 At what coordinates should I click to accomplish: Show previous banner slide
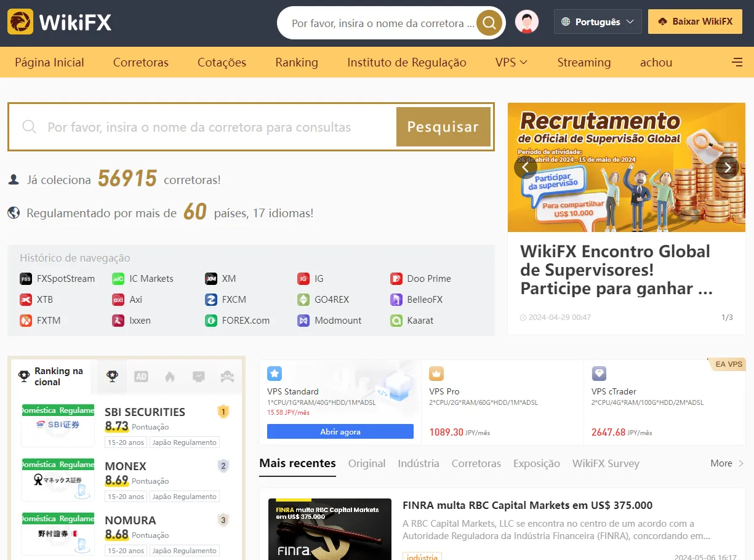pyautogui.click(x=526, y=167)
